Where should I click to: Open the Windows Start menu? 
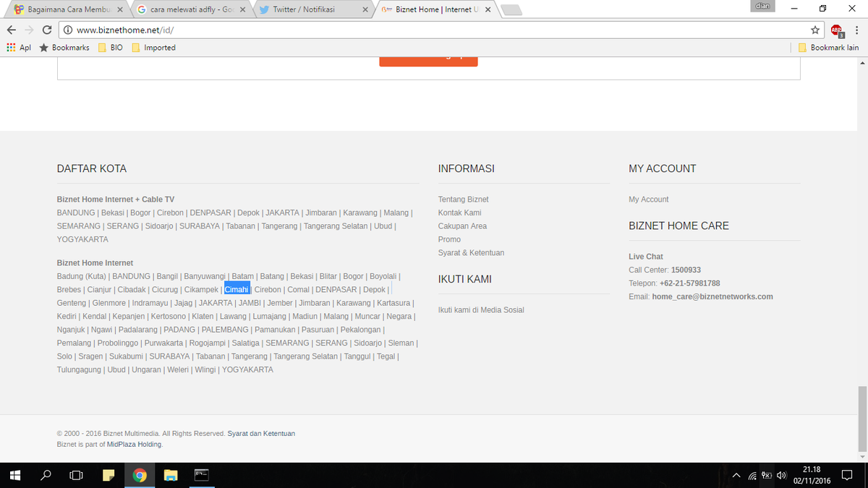[x=15, y=475]
